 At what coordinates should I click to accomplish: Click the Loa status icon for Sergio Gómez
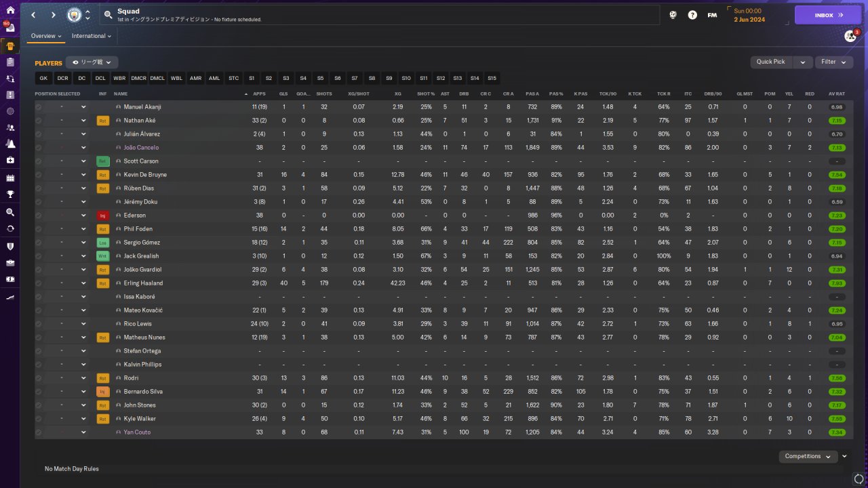pyautogui.click(x=103, y=243)
